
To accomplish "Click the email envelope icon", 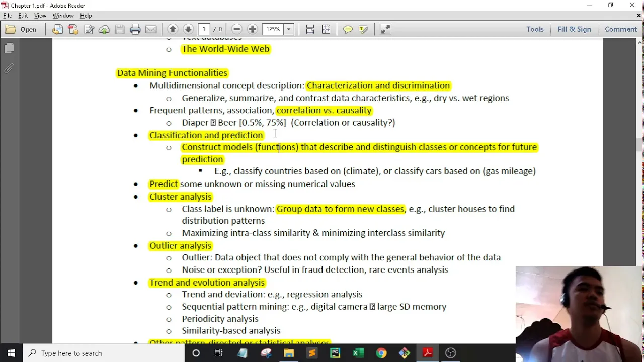I will (x=151, y=29).
